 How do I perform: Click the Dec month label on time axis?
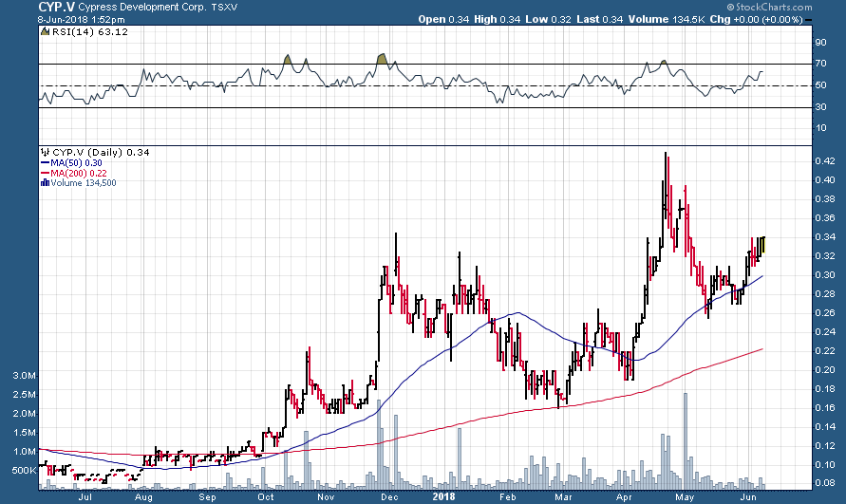coord(388,496)
